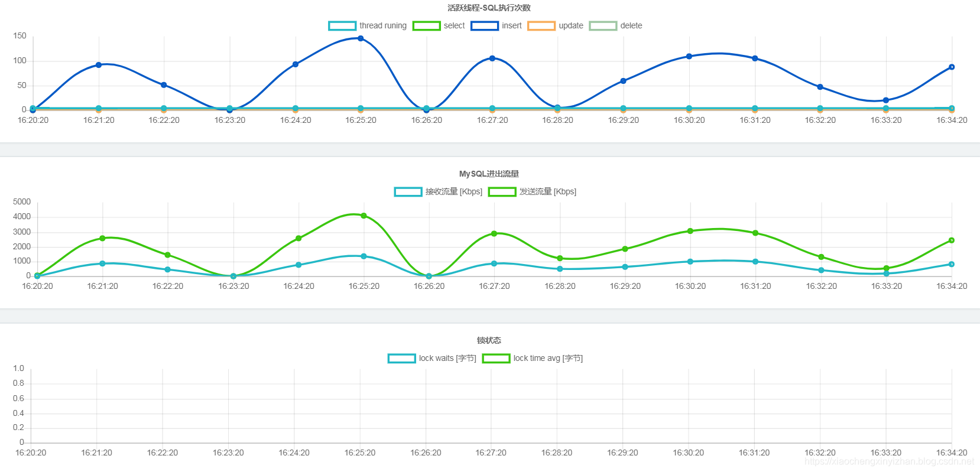Viewport: 980px width, 472px height.
Task: Click the 'update' legend label
Action: (571, 25)
